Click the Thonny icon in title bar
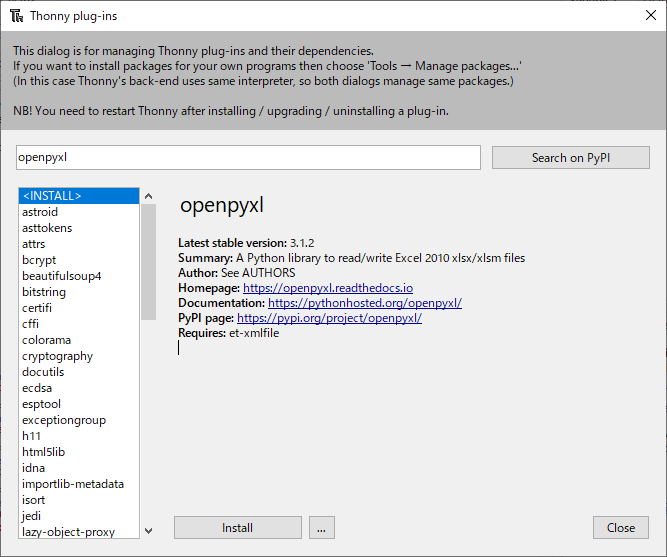Image resolution: width=667 pixels, height=557 pixels. tap(16, 16)
